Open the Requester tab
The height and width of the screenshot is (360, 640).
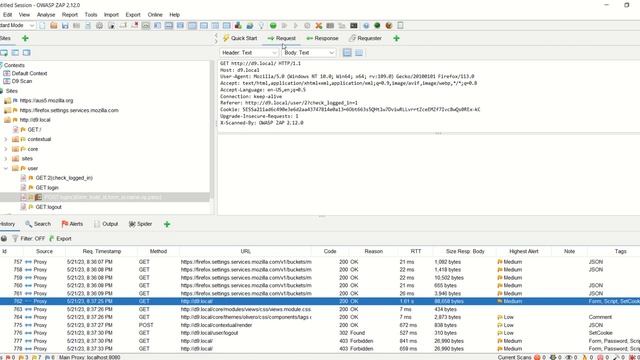pos(365,38)
